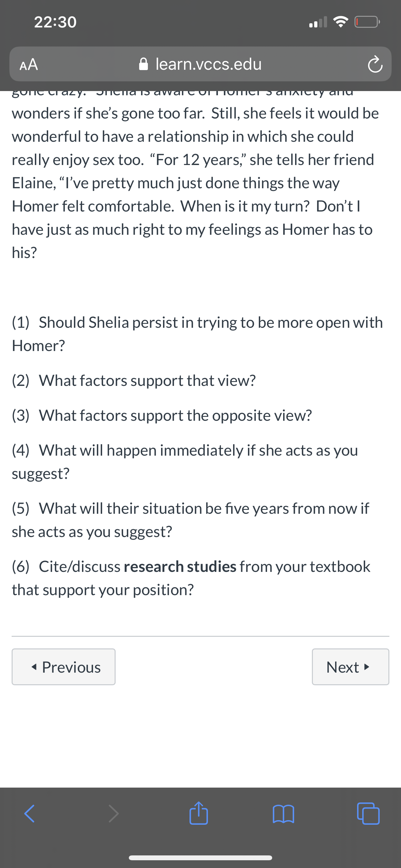This screenshot has width=401, height=868.
Task: Tap the Safari forward arrow
Action: pyautogui.click(x=114, y=814)
